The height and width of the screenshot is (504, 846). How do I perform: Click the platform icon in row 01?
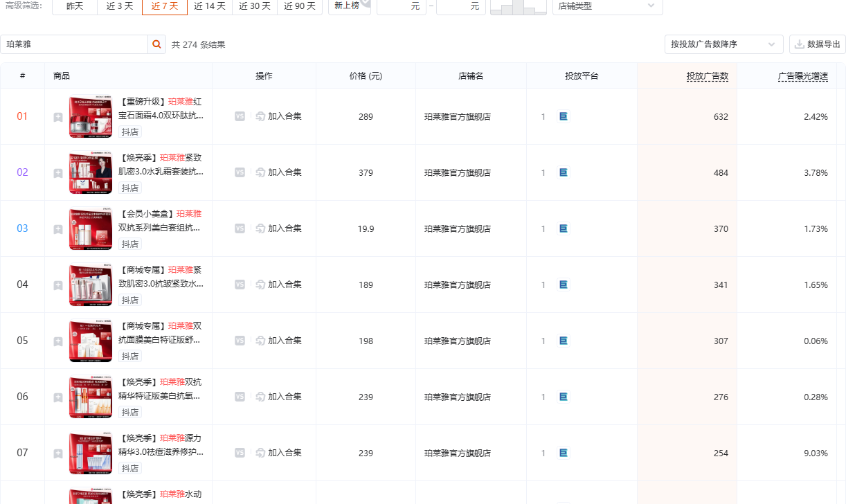564,116
